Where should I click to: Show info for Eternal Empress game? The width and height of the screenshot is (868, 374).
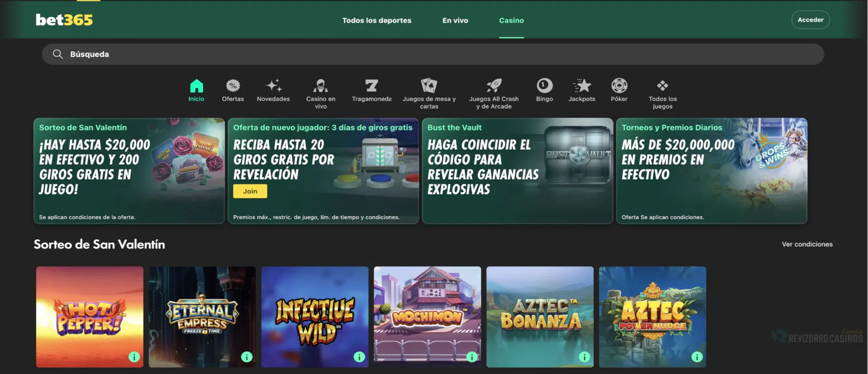[x=247, y=357]
